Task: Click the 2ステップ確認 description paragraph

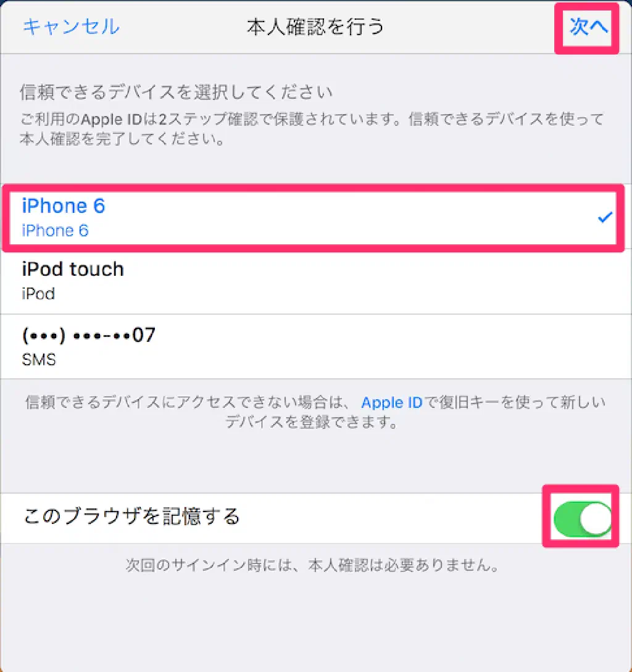Action: click(x=312, y=128)
